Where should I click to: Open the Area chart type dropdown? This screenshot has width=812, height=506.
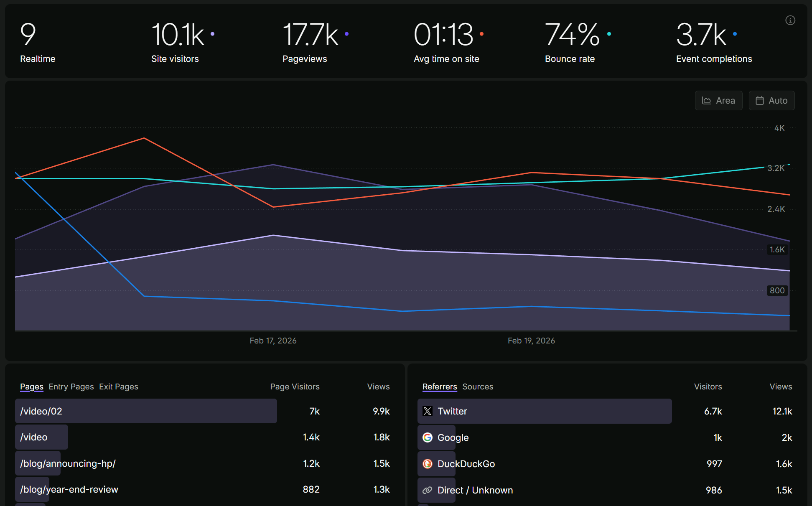718,100
